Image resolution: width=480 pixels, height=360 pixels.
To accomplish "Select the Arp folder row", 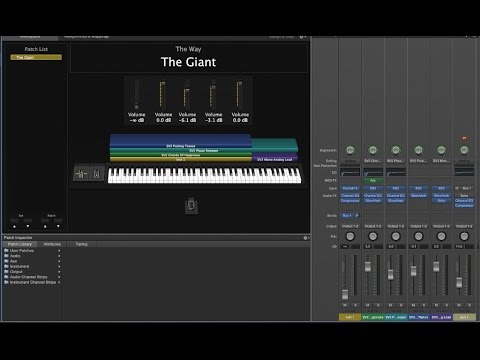I will (x=32, y=261).
